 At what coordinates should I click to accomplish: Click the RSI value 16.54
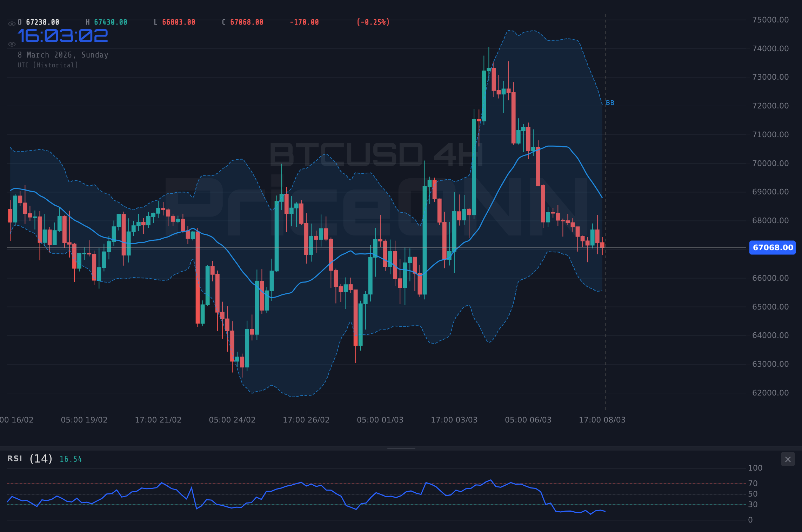click(71, 459)
